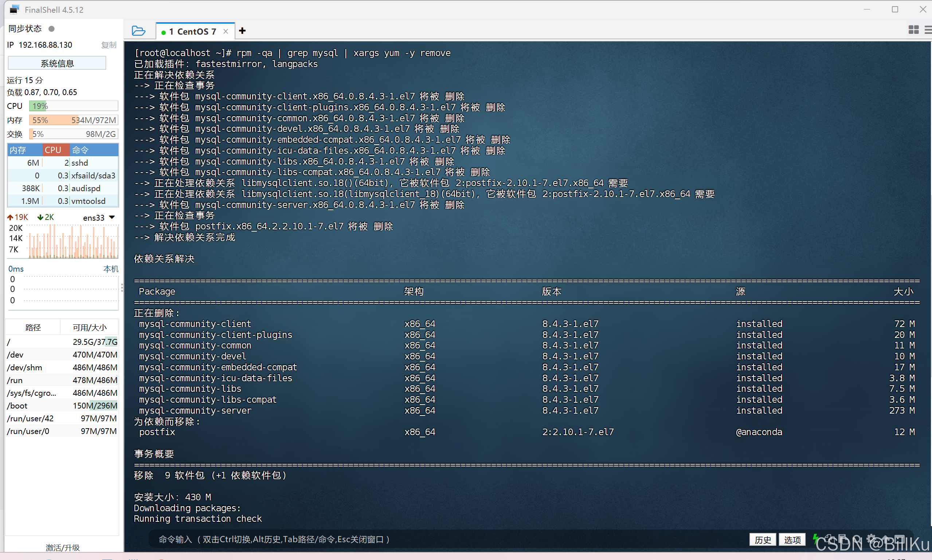
Task: Minimize the FinalShell window
Action: tap(867, 9)
